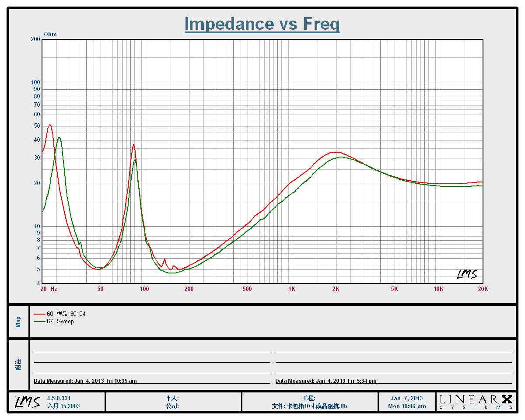Click the LMS watermark inside the graph

pos(467,274)
